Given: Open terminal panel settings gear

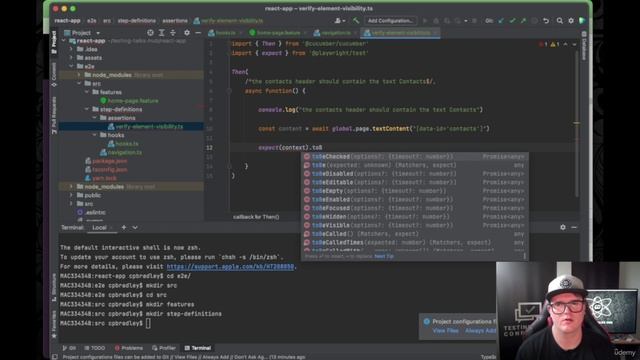Looking at the screenshot, I should click(x=563, y=227).
